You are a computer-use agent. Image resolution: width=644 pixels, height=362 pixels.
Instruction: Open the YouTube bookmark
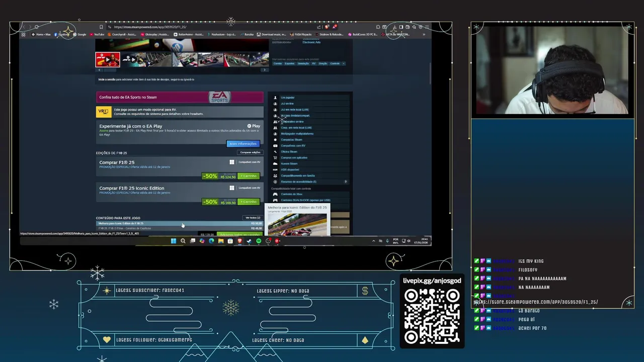pos(97,34)
